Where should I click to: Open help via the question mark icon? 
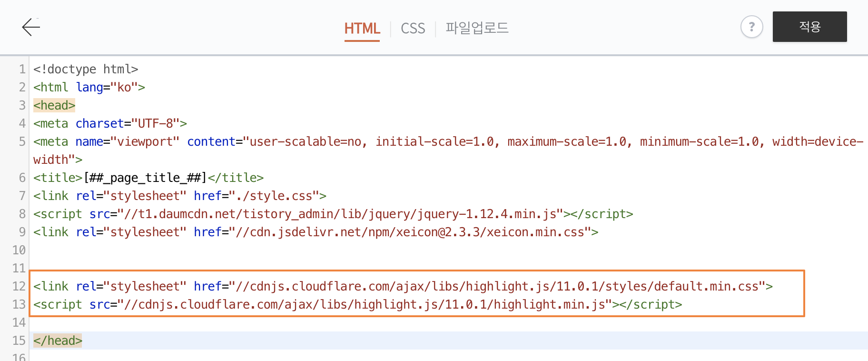coord(751,27)
